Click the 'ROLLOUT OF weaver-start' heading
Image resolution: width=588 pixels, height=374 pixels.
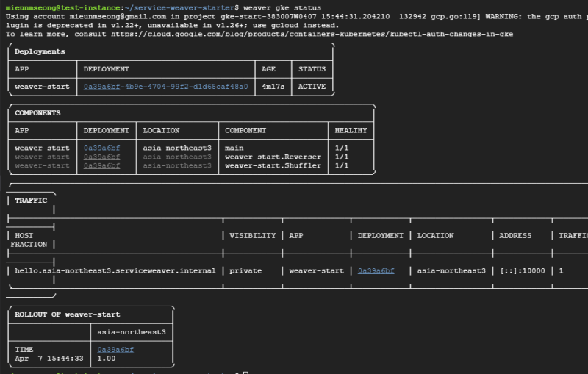[67, 314]
